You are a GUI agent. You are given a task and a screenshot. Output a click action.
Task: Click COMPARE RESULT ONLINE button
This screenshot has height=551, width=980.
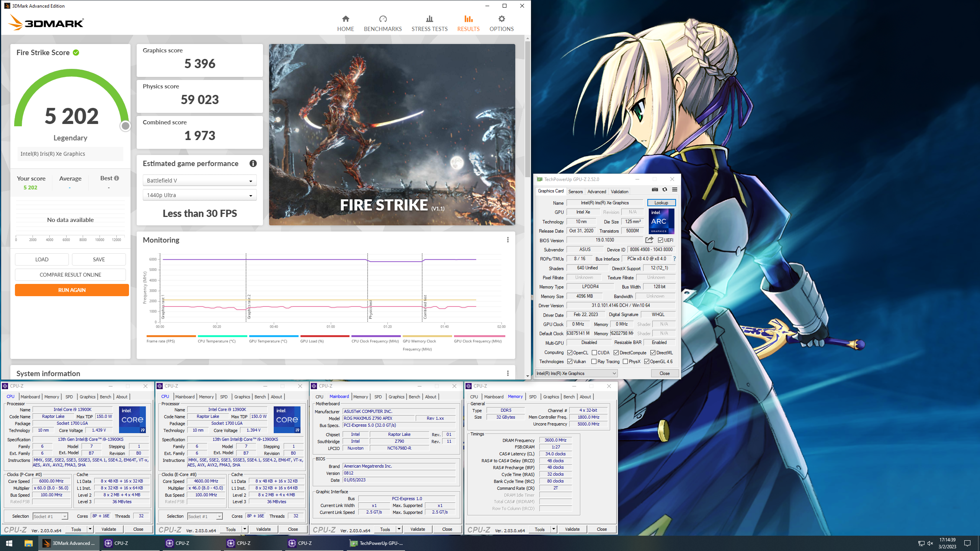coord(70,275)
